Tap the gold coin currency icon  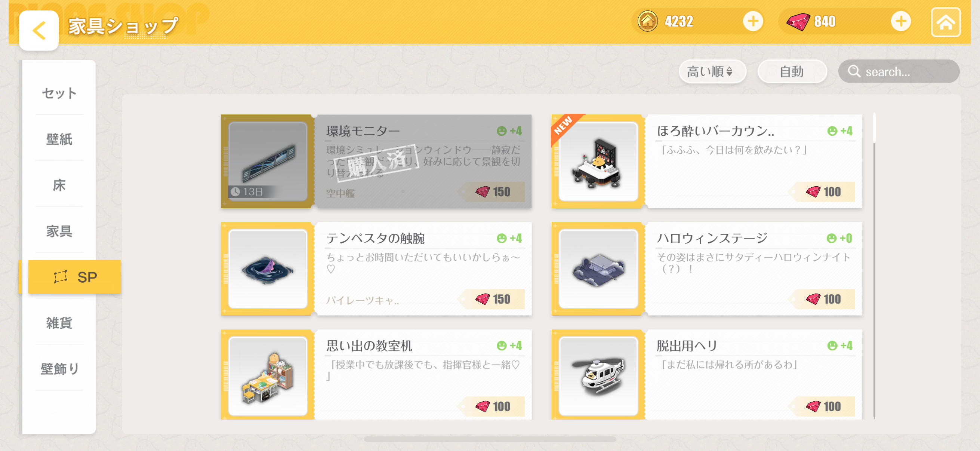[647, 21]
